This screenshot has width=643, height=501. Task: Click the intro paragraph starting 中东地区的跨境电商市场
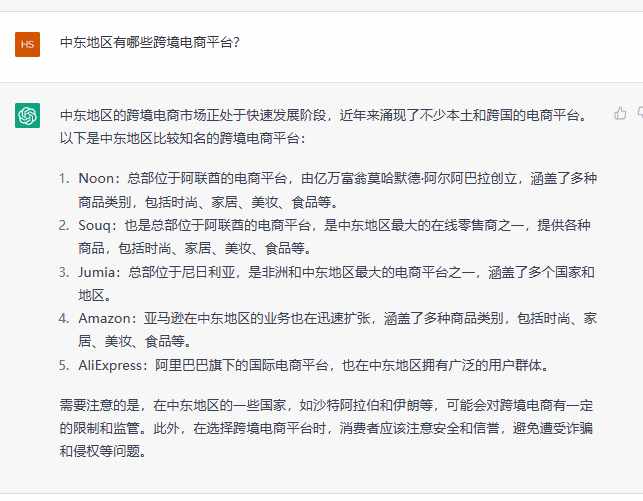[324, 127]
